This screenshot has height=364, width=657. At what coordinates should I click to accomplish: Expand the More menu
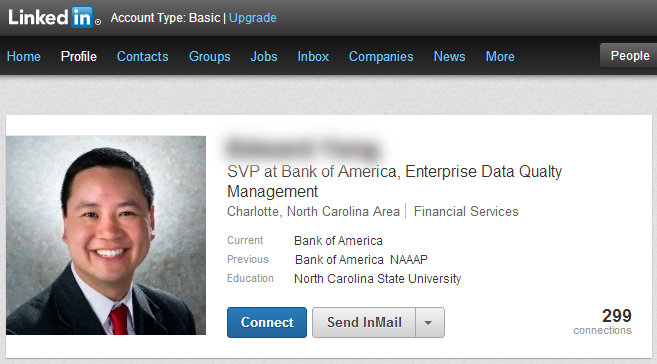pyautogui.click(x=500, y=56)
